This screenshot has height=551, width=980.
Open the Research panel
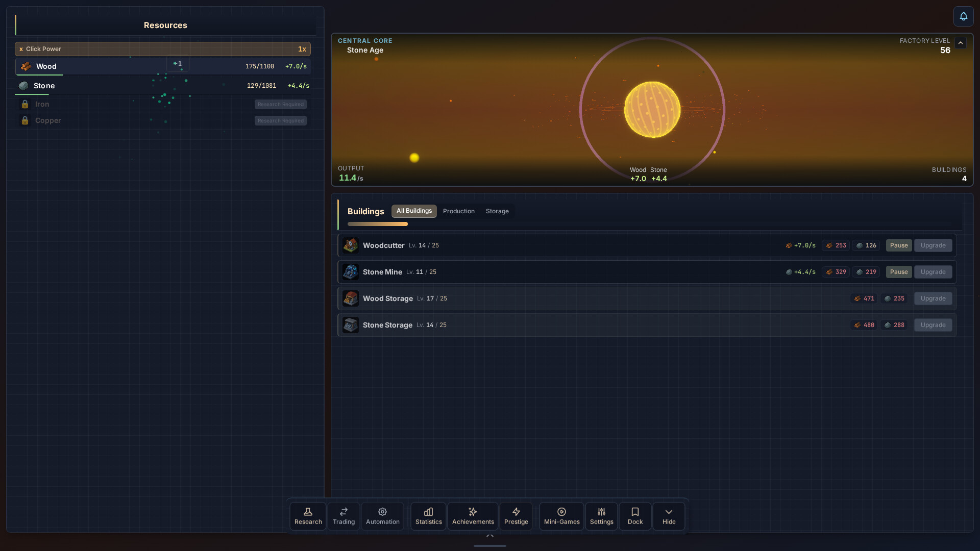(x=308, y=516)
